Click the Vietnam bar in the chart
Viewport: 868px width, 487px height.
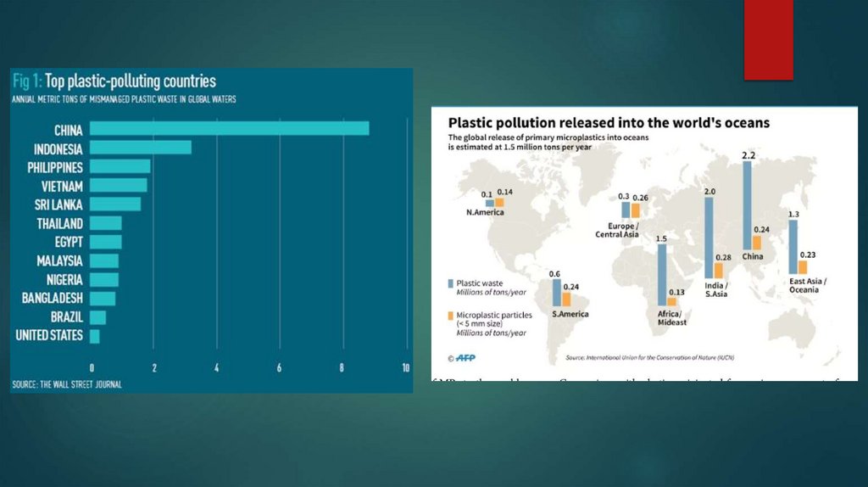(x=119, y=185)
